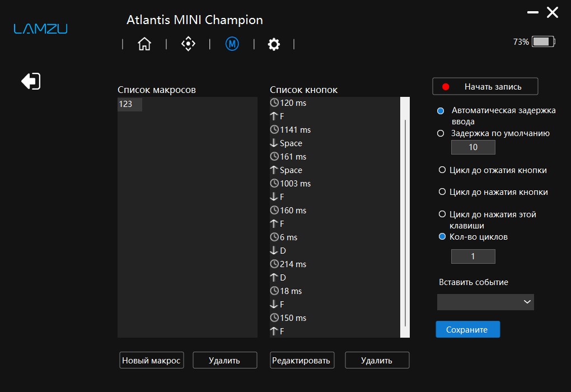Viewport: 571px width, 392px height.
Task: Click the battery indicator icon
Action: coord(544,41)
